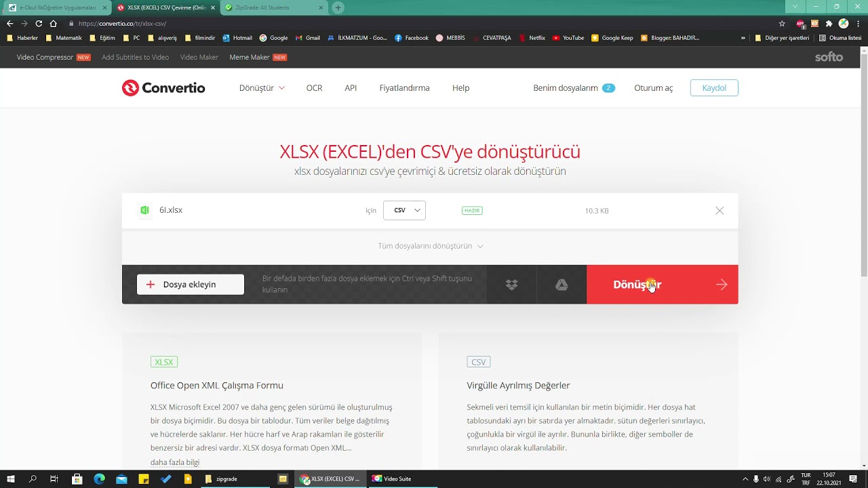Open Google Keep icon on the taskbar
The width and height of the screenshot is (868, 488).
[x=188, y=479]
